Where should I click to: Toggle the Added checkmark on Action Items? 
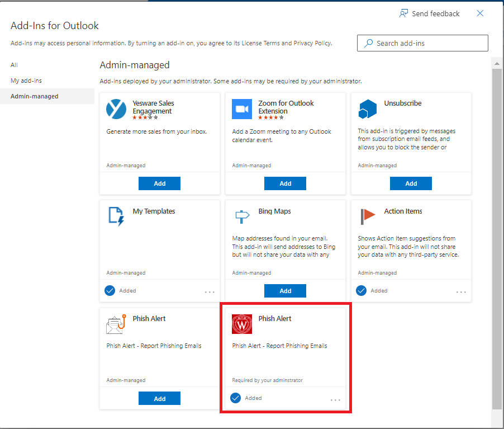pyautogui.click(x=362, y=291)
